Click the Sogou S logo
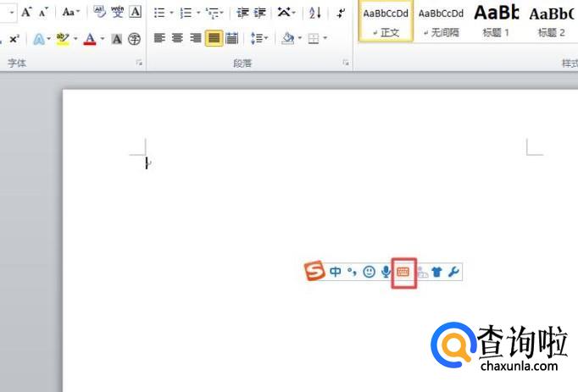The image size is (578, 392). point(315,271)
